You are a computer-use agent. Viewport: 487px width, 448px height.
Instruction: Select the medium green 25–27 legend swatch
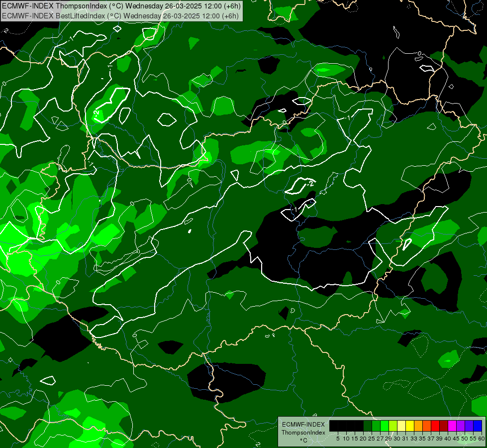click(376, 426)
